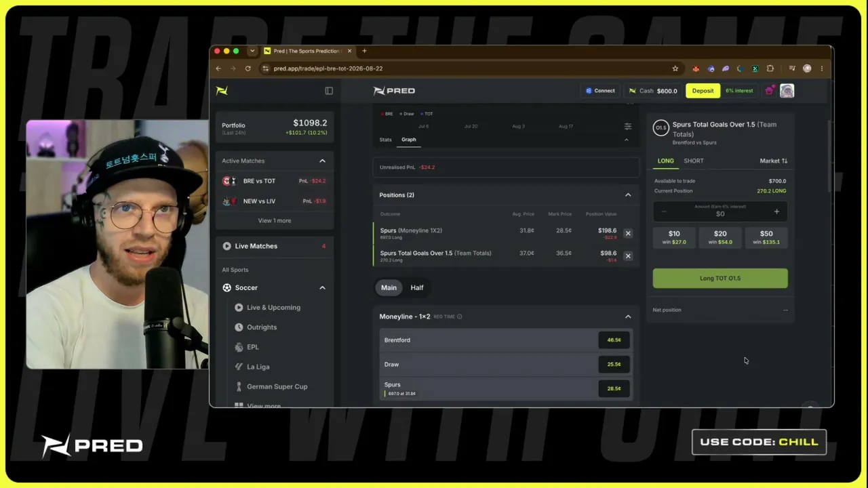Bookmark this page with the star icon

click(675, 68)
